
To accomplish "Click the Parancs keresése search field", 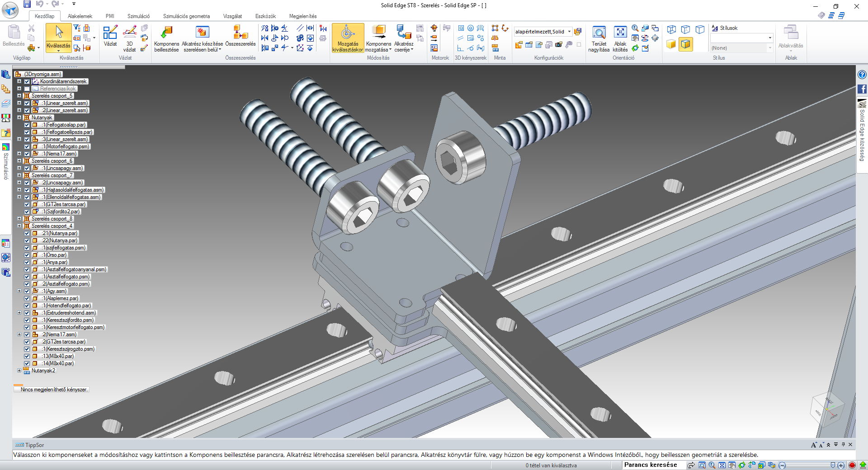I will (x=651, y=465).
